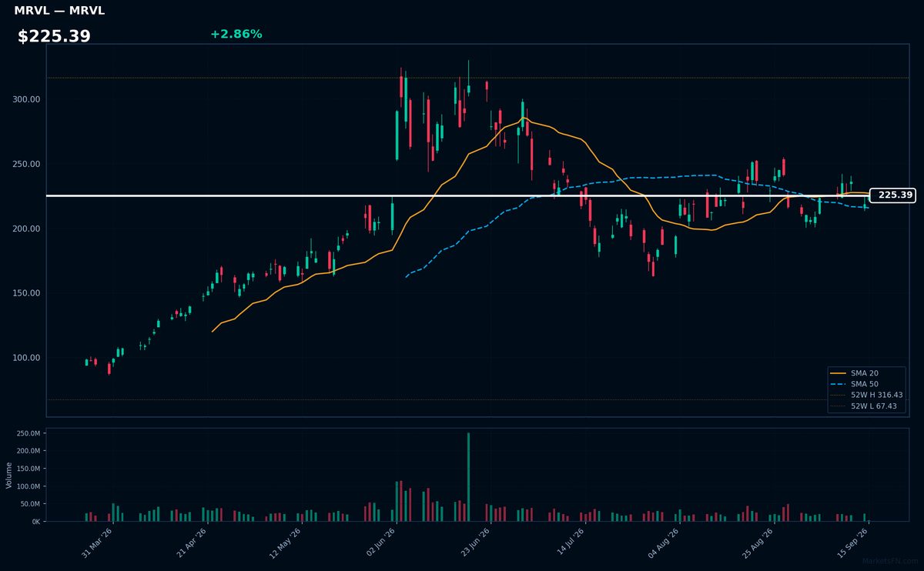Select the 52W H 316.43 legend entry
This screenshot has height=571, width=924.
tap(866, 395)
